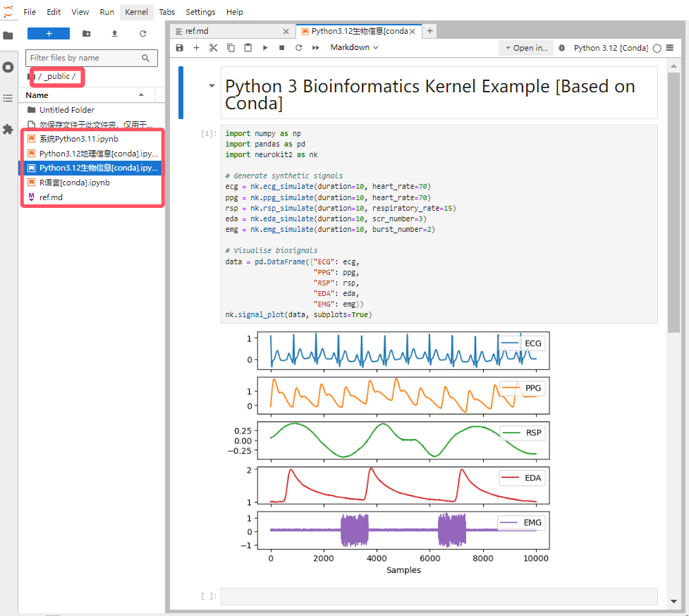689x616 pixels.
Task: Upload files using the upload icon
Action: coord(115,33)
